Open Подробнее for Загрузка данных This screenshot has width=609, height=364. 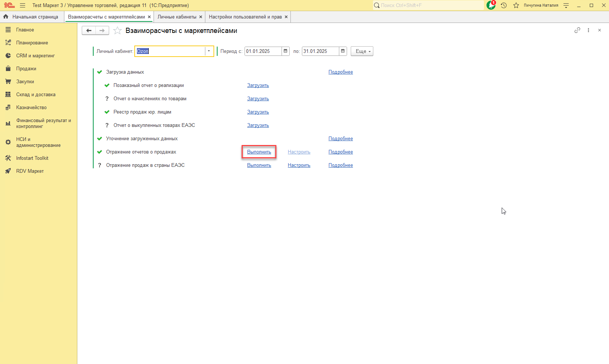point(341,72)
